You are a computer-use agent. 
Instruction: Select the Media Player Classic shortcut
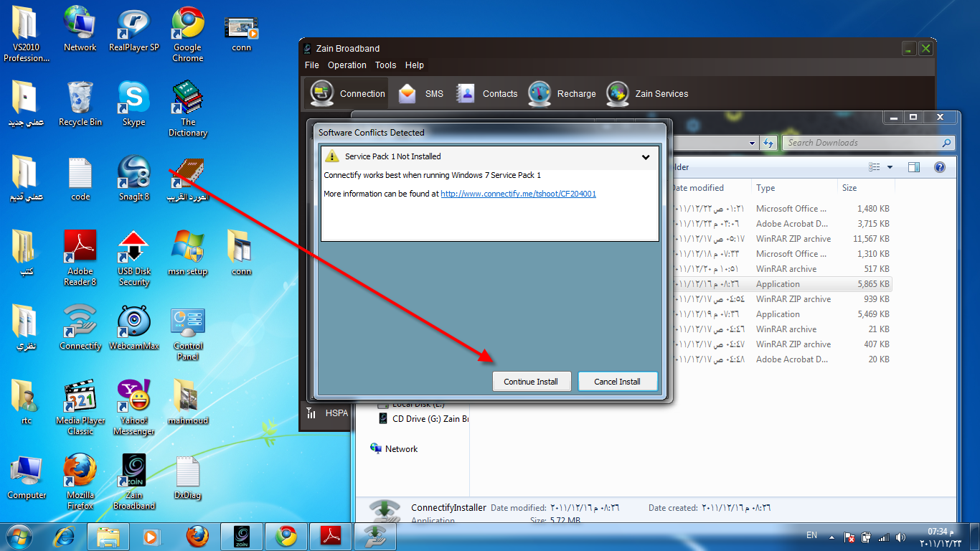click(80, 407)
